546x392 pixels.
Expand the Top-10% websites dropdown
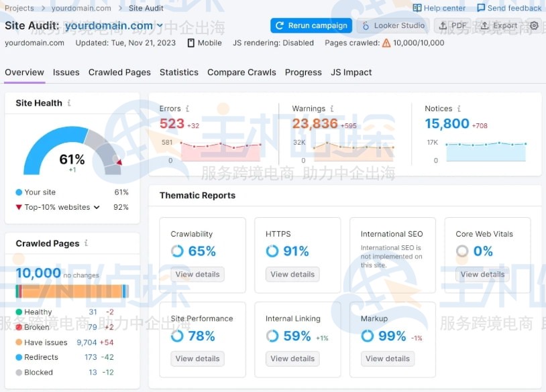(x=97, y=208)
